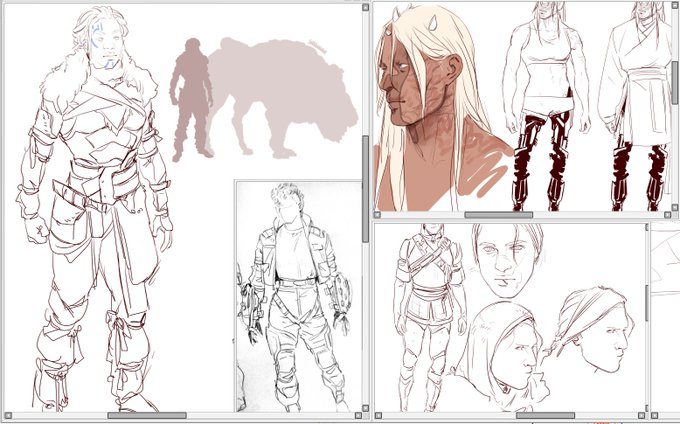Click bottom-right canvas scroll-up arrow
Image resolution: width=680 pixels, height=424 pixels.
tap(647, 227)
